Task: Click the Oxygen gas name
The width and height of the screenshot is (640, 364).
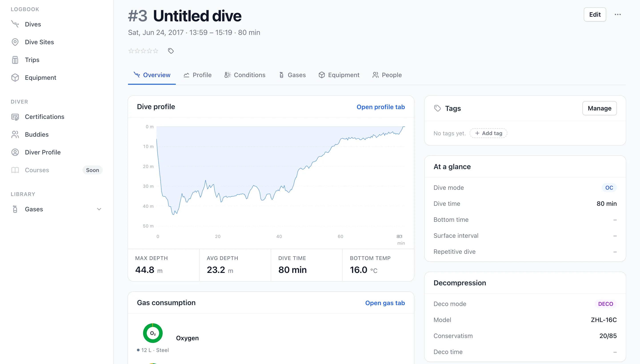Action: click(x=187, y=338)
